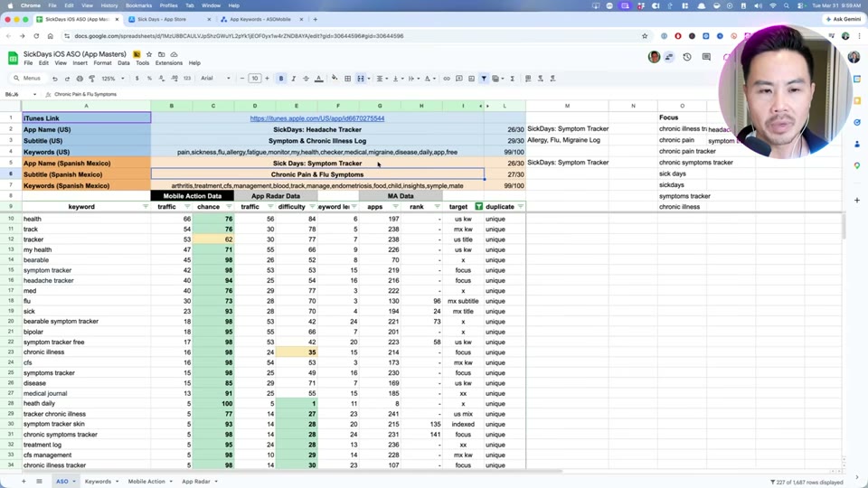Insert a link from toolbar
The image size is (868, 488).
(x=446, y=79)
